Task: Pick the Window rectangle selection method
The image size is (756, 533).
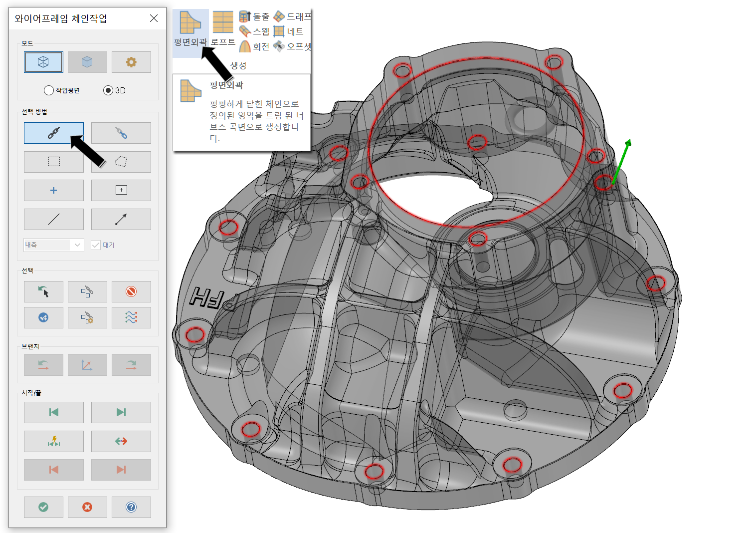Action: [x=54, y=162]
